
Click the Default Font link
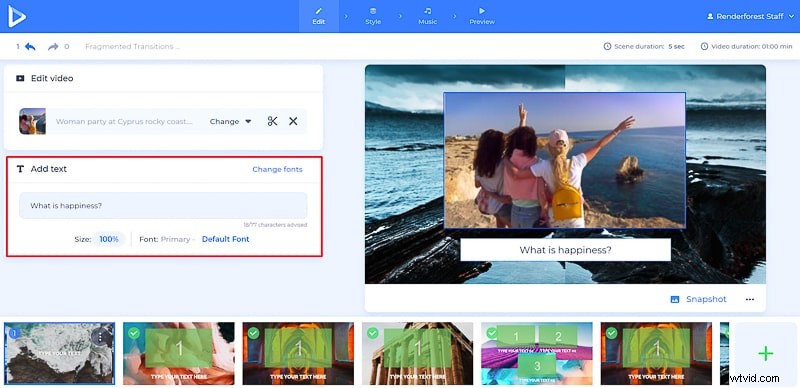click(x=226, y=239)
